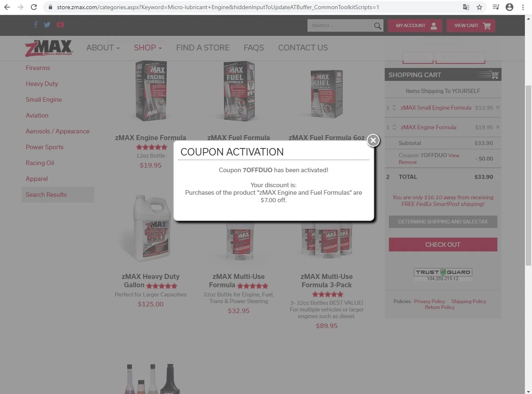Screen dimensions: 532x394
Task: Click the search magnifier icon
Action: click(378, 26)
